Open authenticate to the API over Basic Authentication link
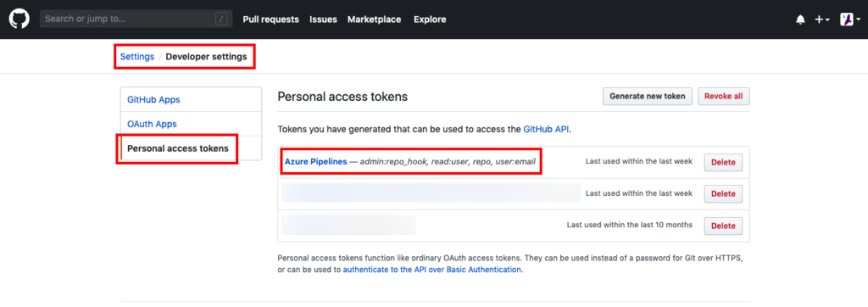Viewport: 868px width, 307px height. 431,270
